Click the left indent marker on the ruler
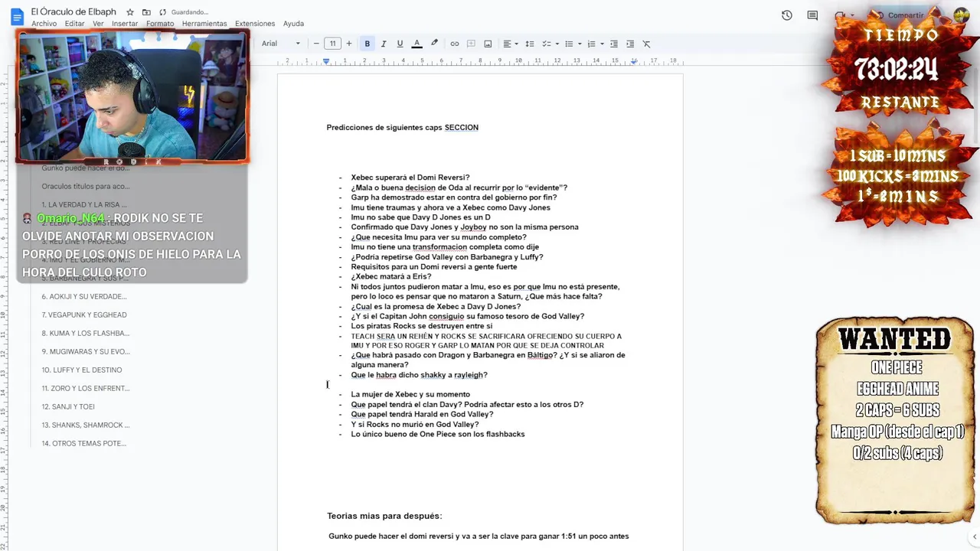This screenshot has height=551, width=980. click(326, 61)
